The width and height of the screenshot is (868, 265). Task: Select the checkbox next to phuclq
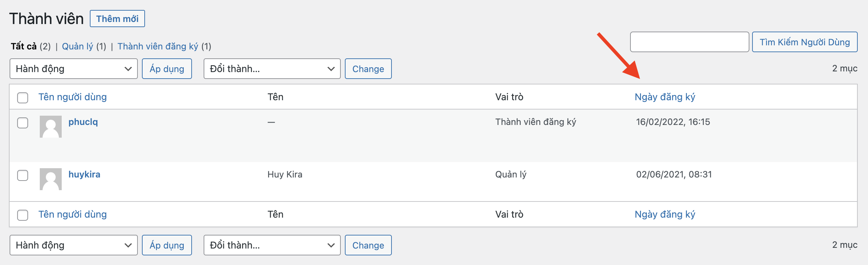point(22,122)
